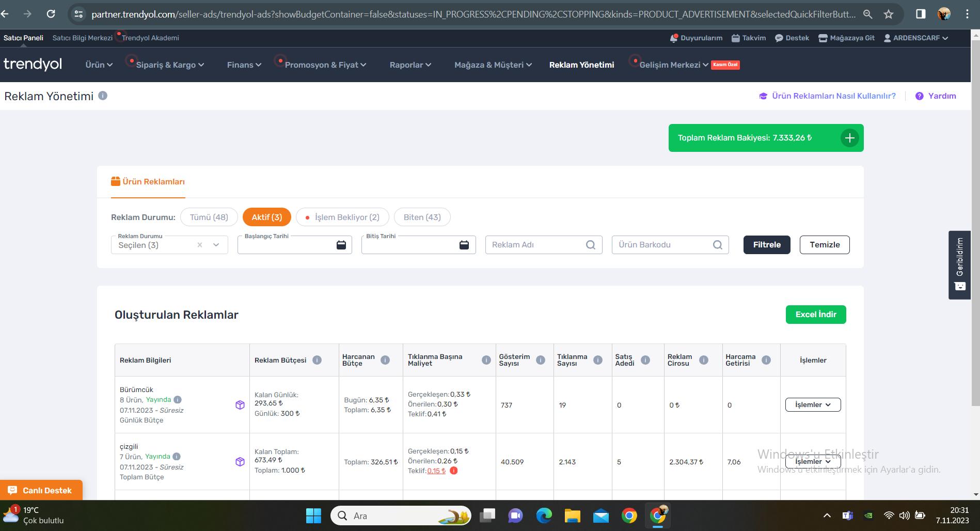Select the Biten (43) status filter

[x=422, y=217]
